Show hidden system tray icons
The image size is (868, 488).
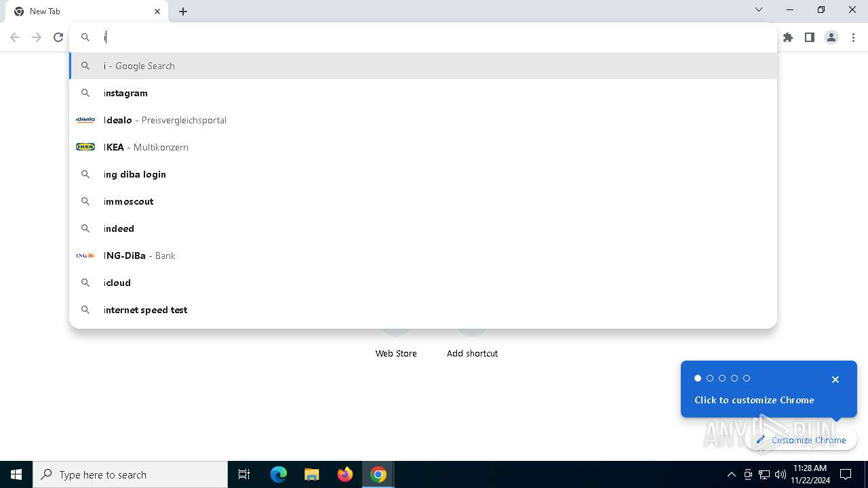[x=731, y=474]
